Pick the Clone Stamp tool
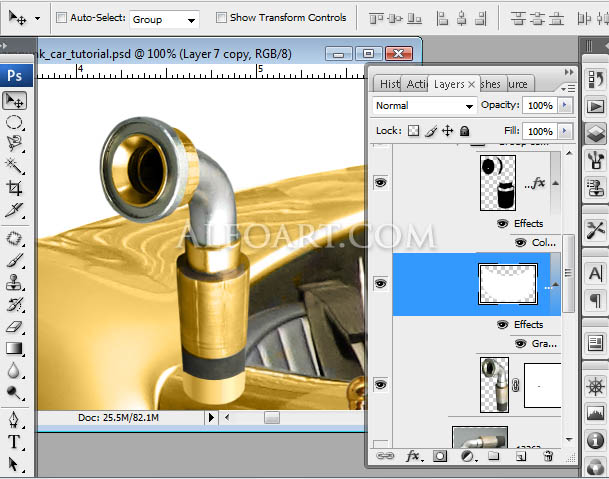 point(15,282)
